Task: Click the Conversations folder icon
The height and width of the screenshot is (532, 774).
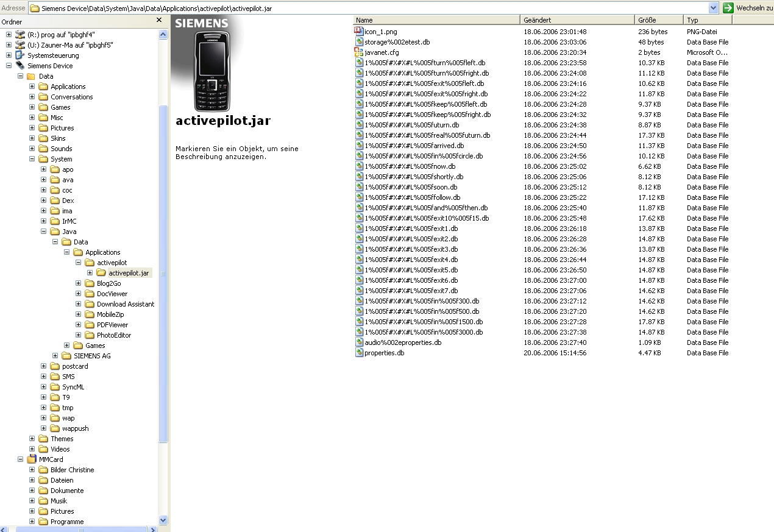Action: (43, 97)
